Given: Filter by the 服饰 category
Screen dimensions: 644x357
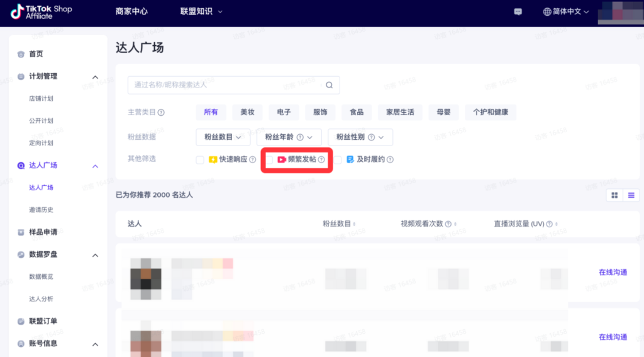Looking at the screenshot, I should (320, 112).
